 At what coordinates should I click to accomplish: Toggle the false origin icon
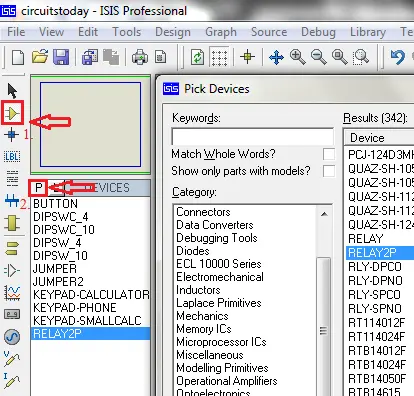click(247, 57)
